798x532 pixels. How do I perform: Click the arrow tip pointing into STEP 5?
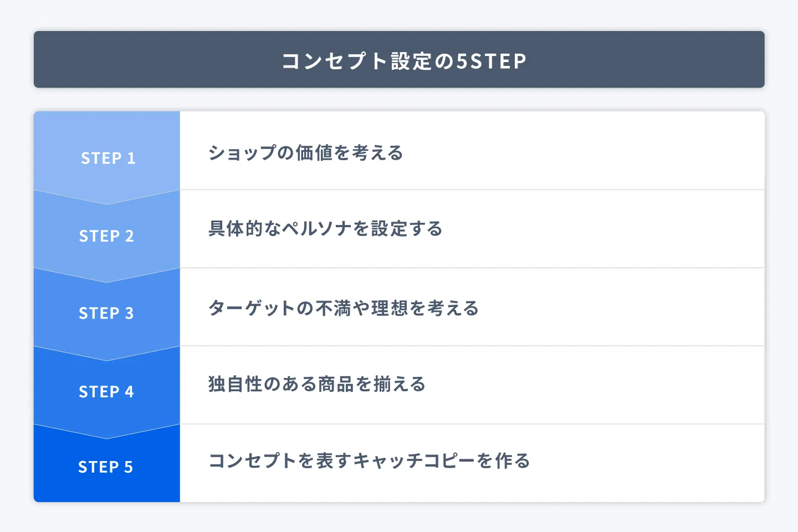pyautogui.click(x=107, y=436)
